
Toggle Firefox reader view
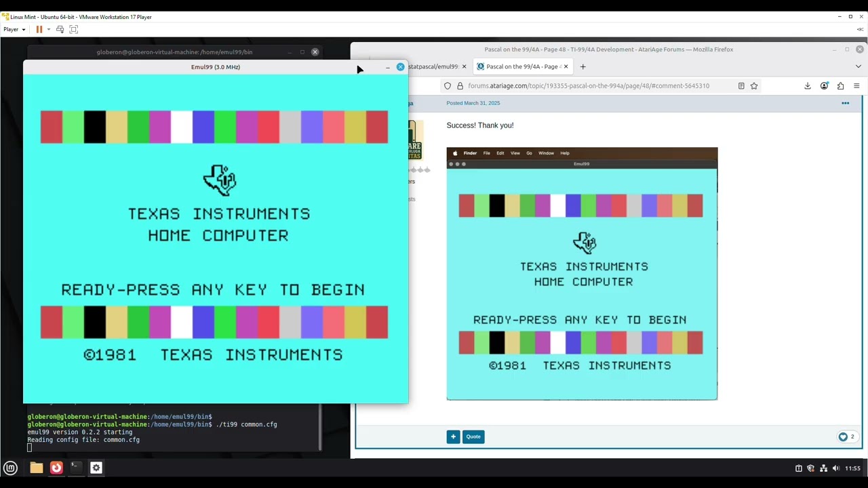pos(741,86)
